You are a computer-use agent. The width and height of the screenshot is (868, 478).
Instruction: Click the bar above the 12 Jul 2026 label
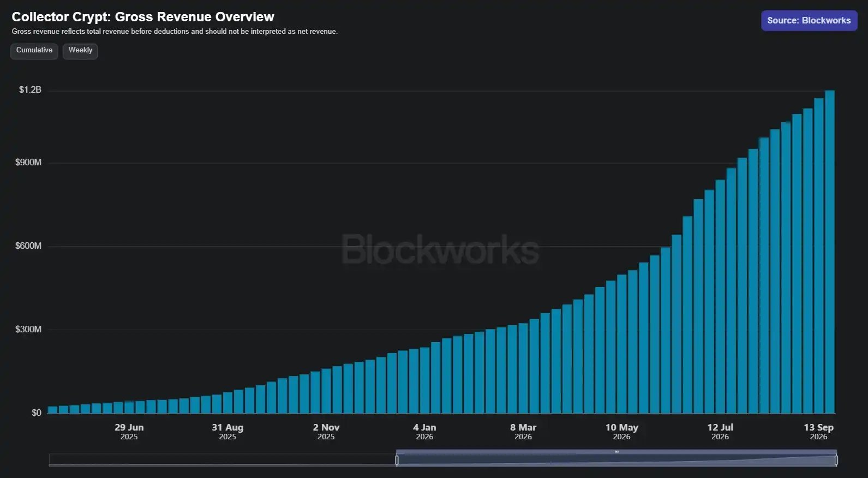pos(720,297)
